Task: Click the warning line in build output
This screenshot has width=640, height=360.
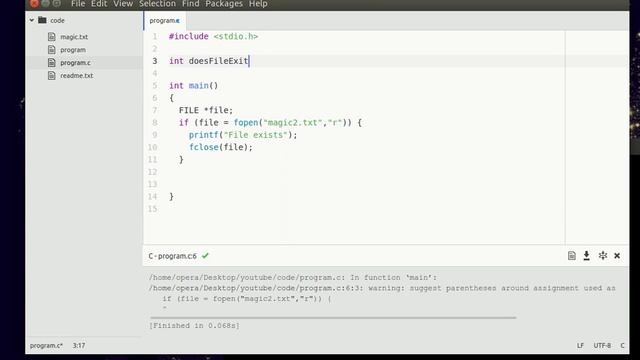Action: (382, 288)
